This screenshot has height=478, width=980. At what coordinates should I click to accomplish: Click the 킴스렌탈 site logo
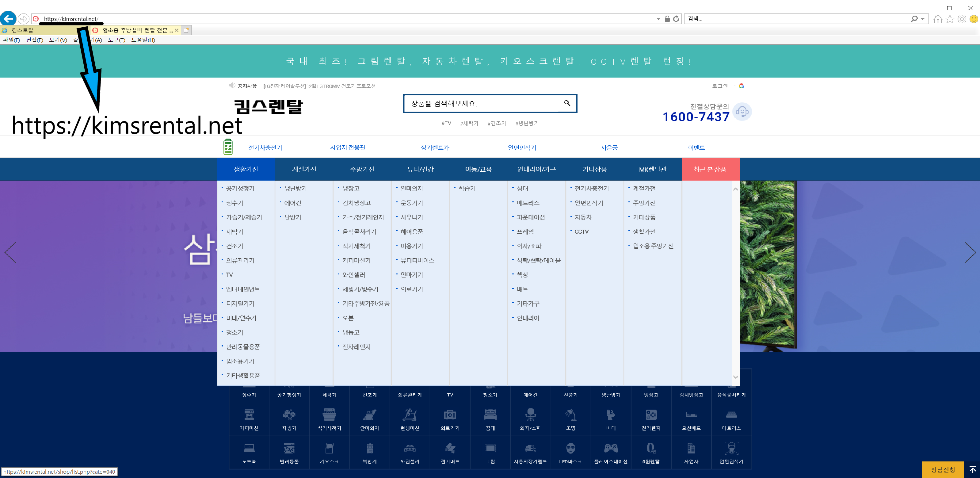[x=269, y=107]
